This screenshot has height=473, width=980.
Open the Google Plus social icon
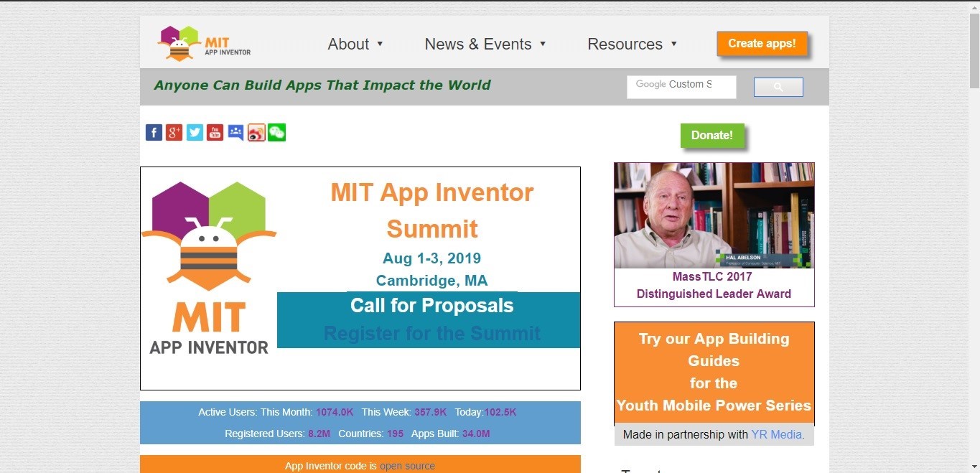(174, 133)
